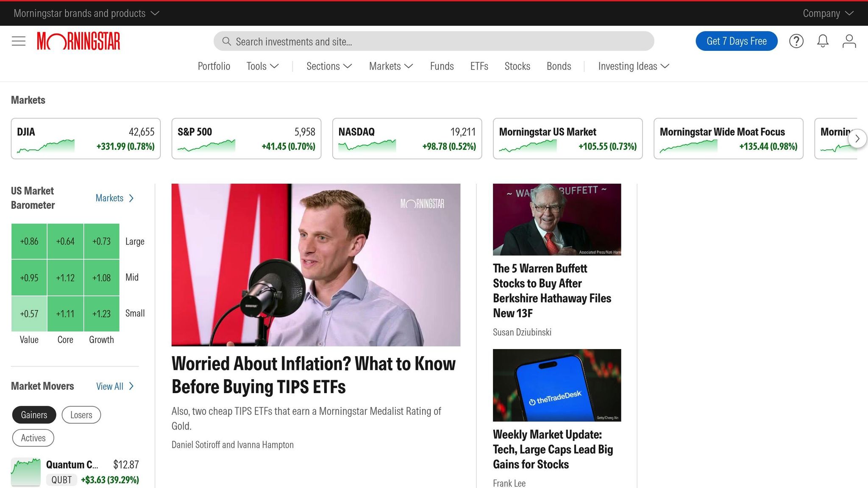Go to the ETFs page
Screen dimensions: 868x488
pos(479,66)
